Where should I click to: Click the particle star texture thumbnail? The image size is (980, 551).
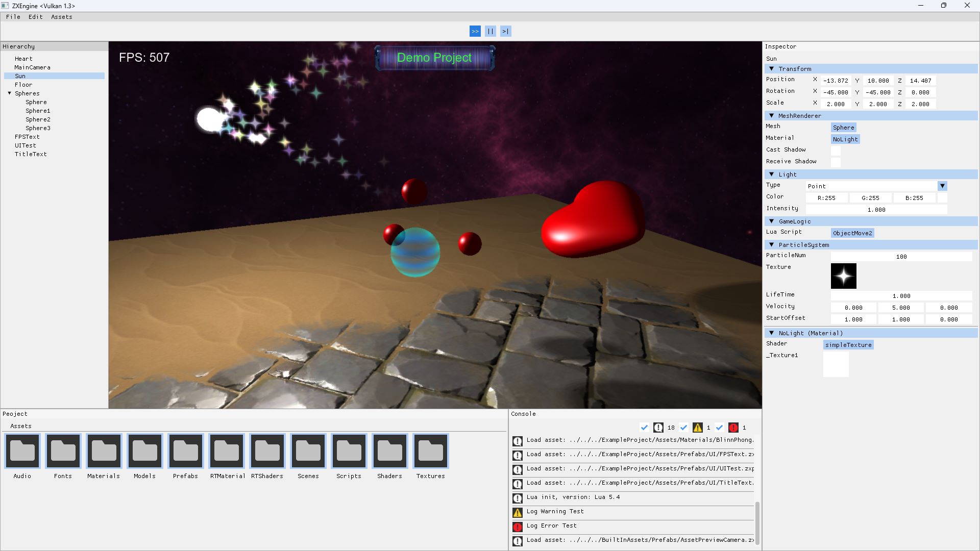pyautogui.click(x=843, y=276)
